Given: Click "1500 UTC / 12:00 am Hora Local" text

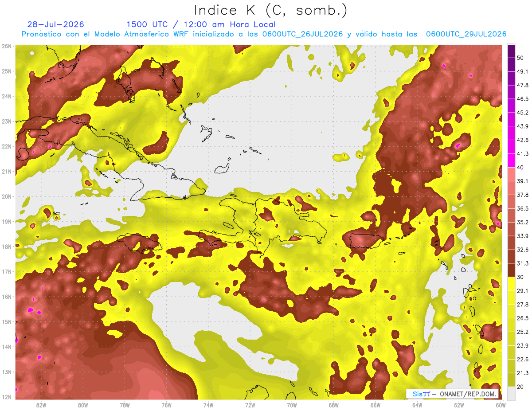Looking at the screenshot, I should (x=201, y=24).
